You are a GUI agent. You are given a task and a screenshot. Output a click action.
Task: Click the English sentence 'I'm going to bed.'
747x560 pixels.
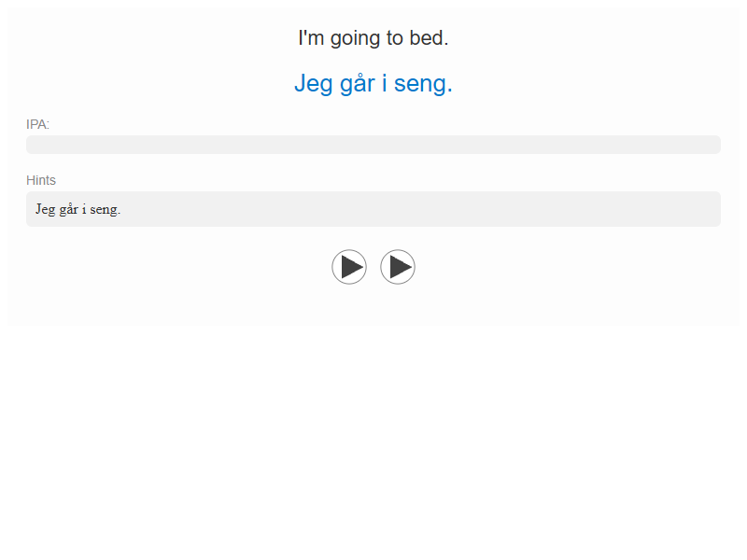pos(373,38)
